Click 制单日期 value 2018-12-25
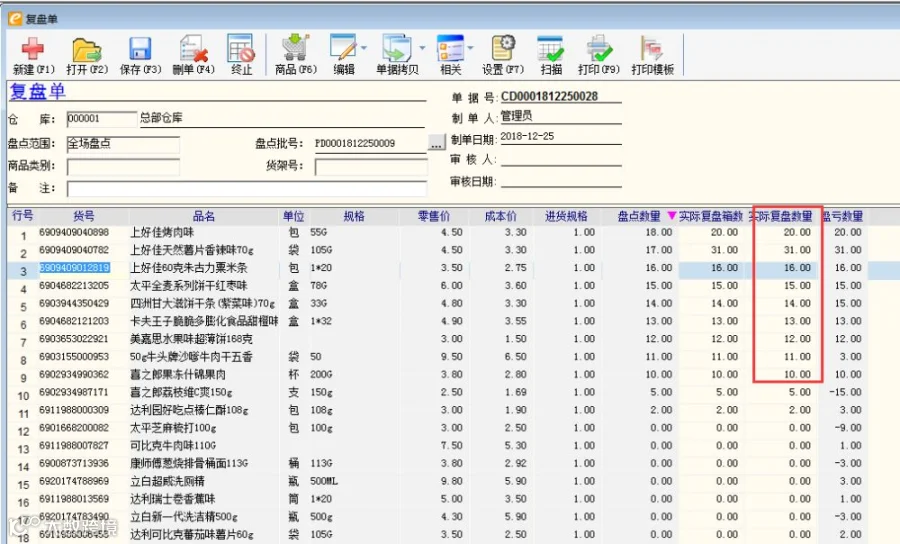The height and width of the screenshot is (544, 900). click(x=527, y=137)
